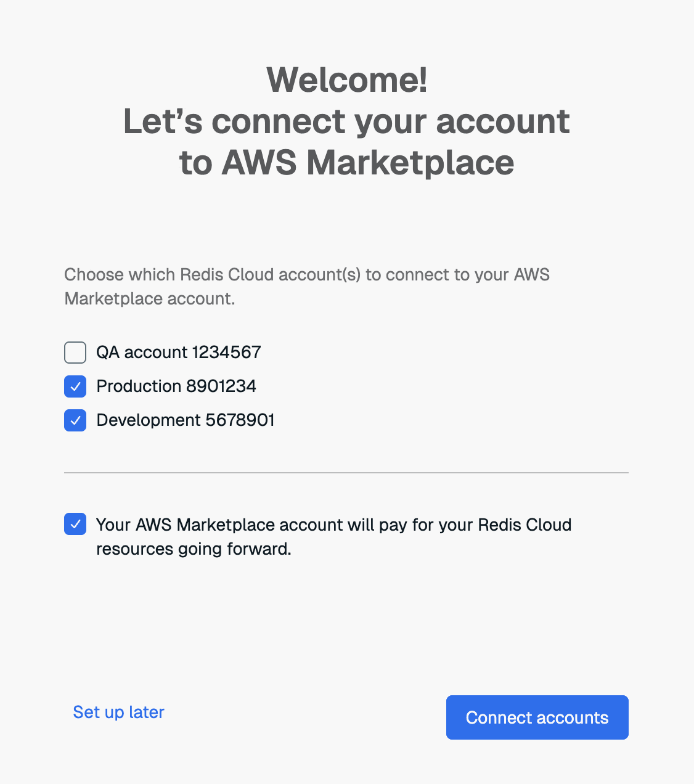Click the account number 5678901

240,420
